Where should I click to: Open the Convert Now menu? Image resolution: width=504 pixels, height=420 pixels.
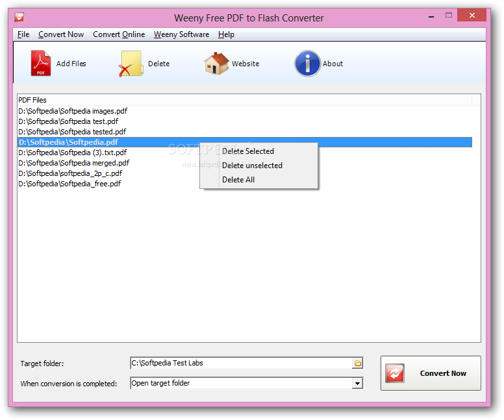click(x=61, y=34)
